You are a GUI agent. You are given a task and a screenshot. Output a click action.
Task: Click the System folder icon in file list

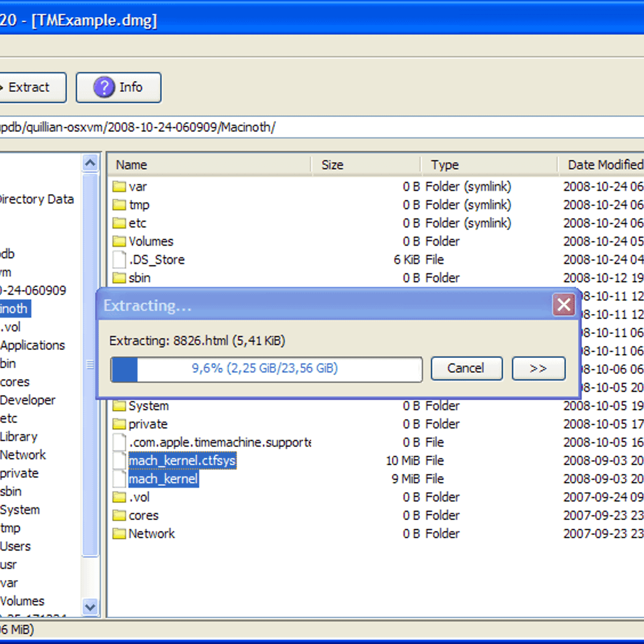pos(119,406)
